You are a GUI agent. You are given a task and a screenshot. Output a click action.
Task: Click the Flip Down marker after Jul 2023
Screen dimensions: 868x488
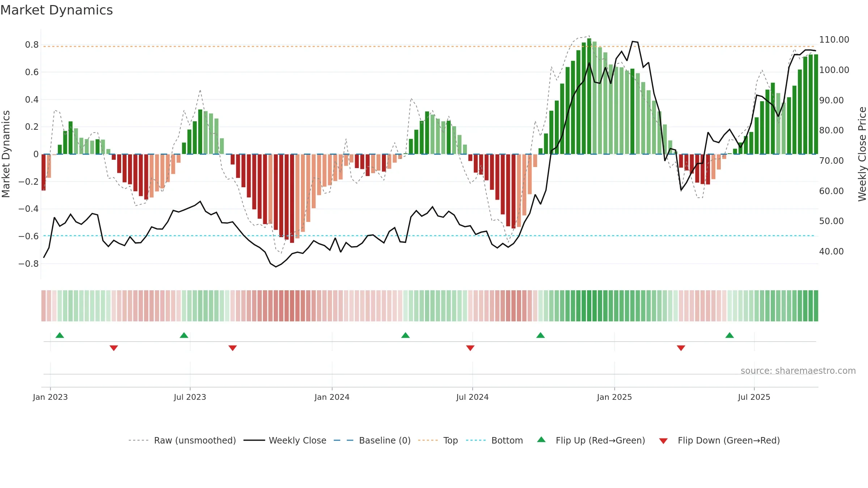click(233, 348)
